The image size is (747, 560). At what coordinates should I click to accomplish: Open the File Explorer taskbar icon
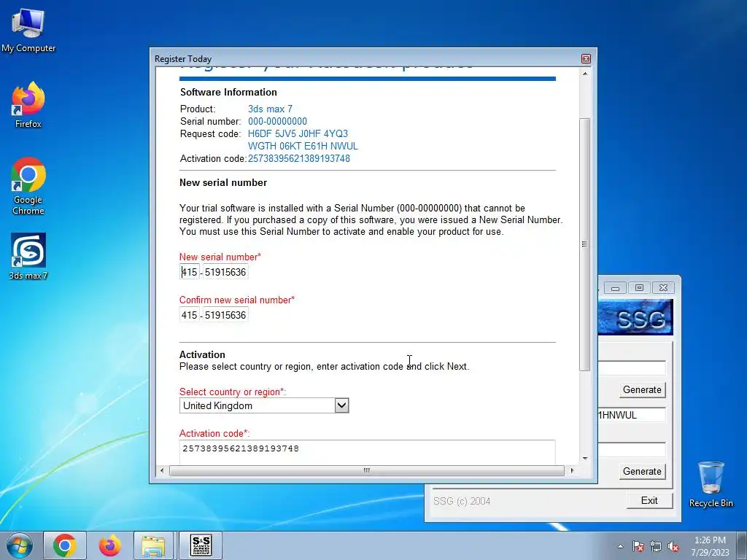coord(154,545)
